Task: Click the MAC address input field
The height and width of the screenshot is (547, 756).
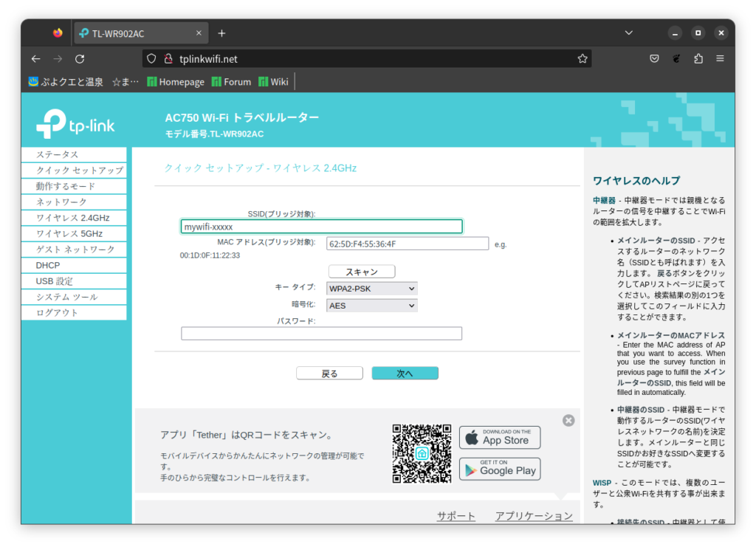Action: 408,244
